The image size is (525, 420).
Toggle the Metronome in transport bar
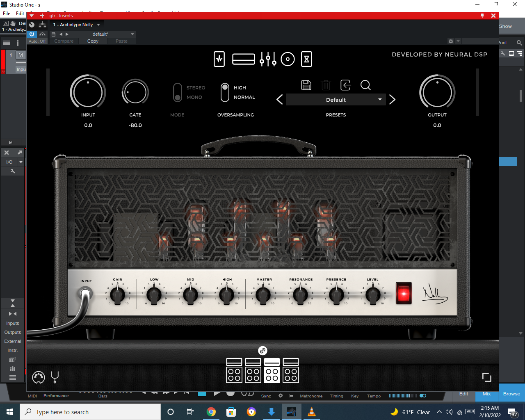[x=311, y=396]
